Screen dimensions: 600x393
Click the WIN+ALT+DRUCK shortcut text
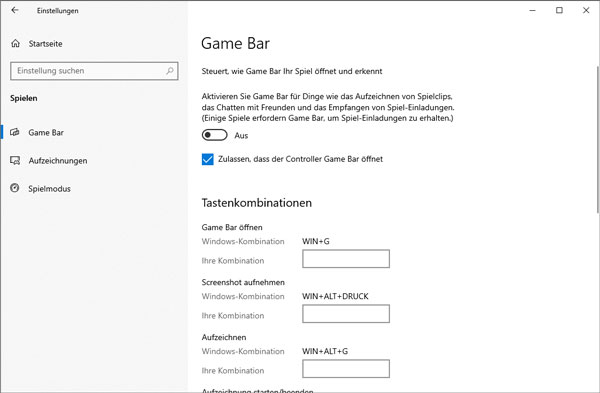coord(335,296)
